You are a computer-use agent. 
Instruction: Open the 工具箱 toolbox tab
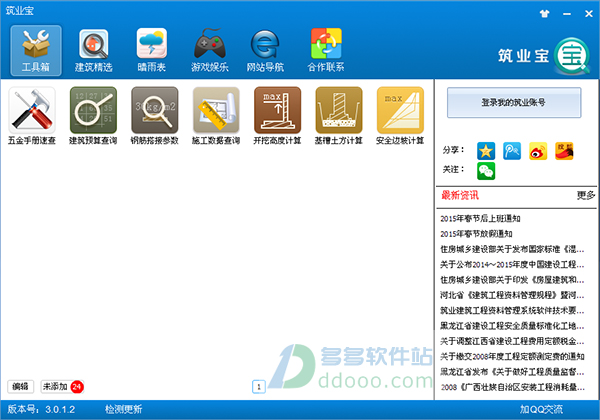[x=36, y=50]
